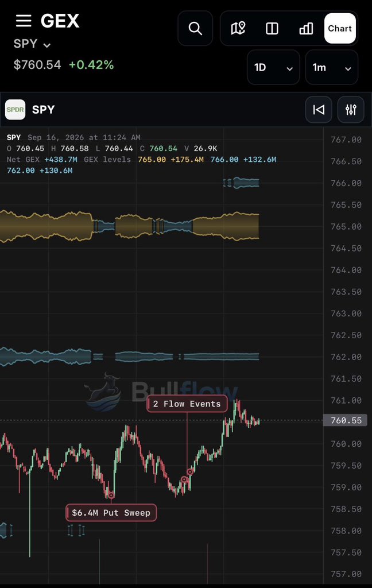The height and width of the screenshot is (588, 372).
Task: Select the Chart tab
Action: (x=340, y=29)
